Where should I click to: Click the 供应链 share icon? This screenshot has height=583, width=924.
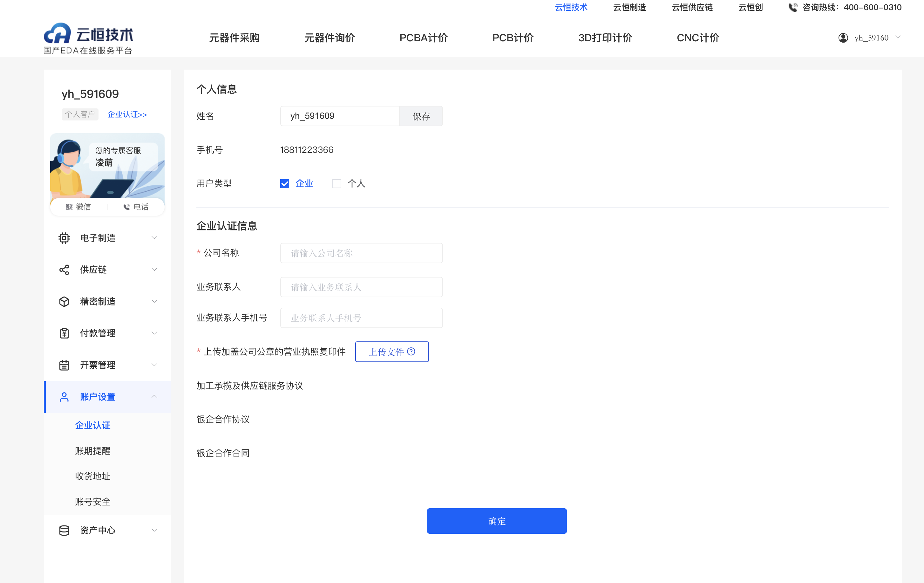tap(64, 270)
